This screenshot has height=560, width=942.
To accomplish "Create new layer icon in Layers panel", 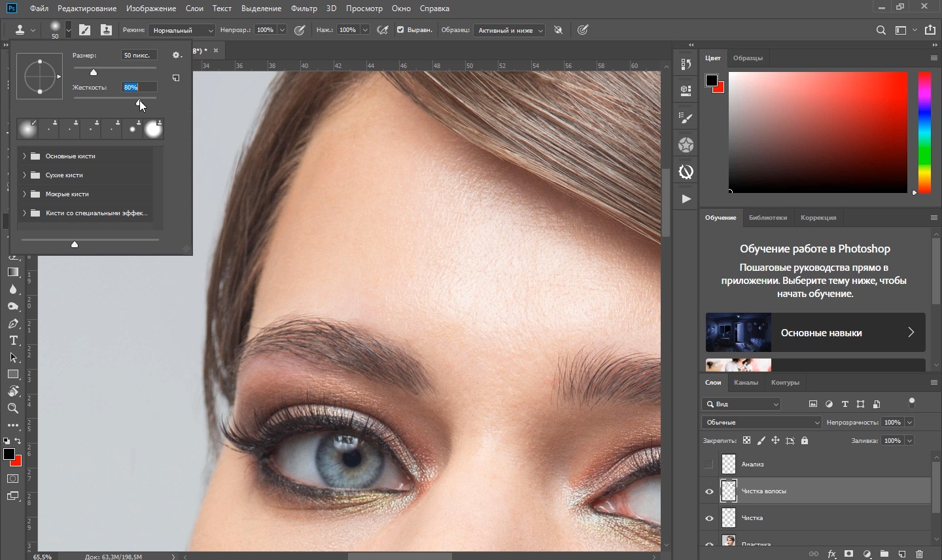I will click(x=902, y=554).
